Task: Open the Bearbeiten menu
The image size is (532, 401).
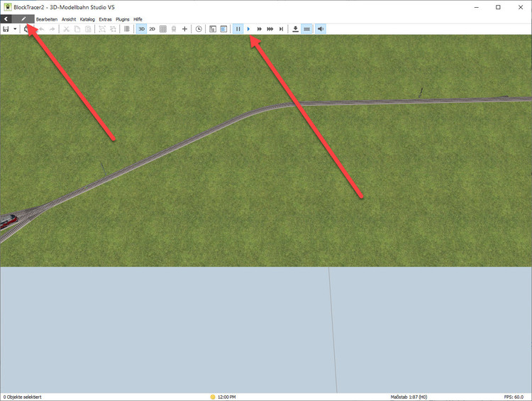Action: point(47,19)
